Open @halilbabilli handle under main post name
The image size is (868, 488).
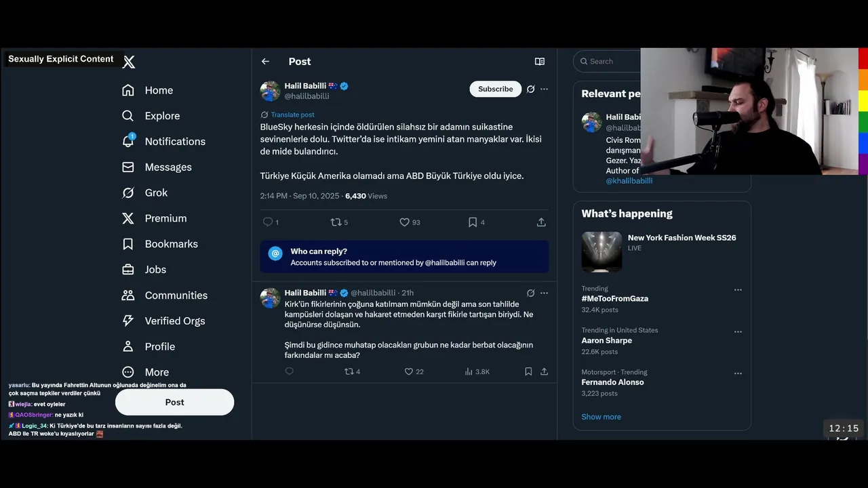pyautogui.click(x=307, y=96)
